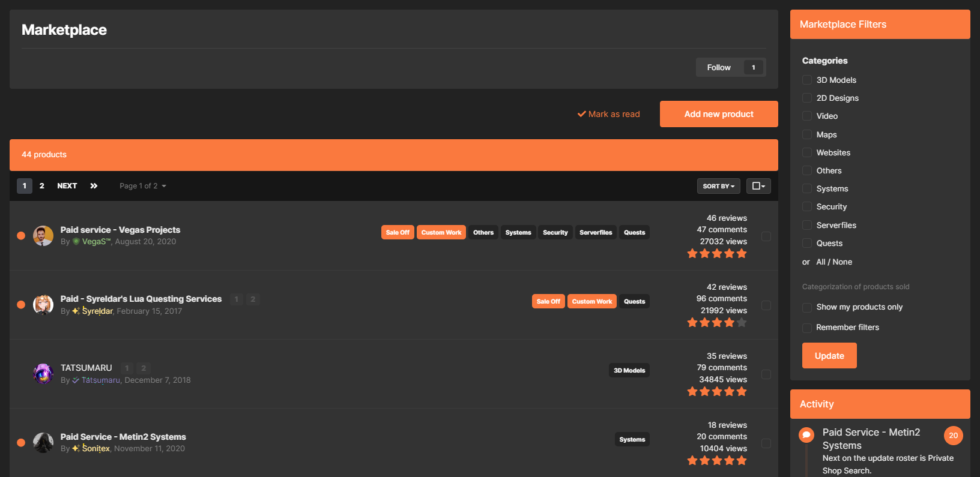
Task: Enable Remember filters option
Action: [x=807, y=328]
